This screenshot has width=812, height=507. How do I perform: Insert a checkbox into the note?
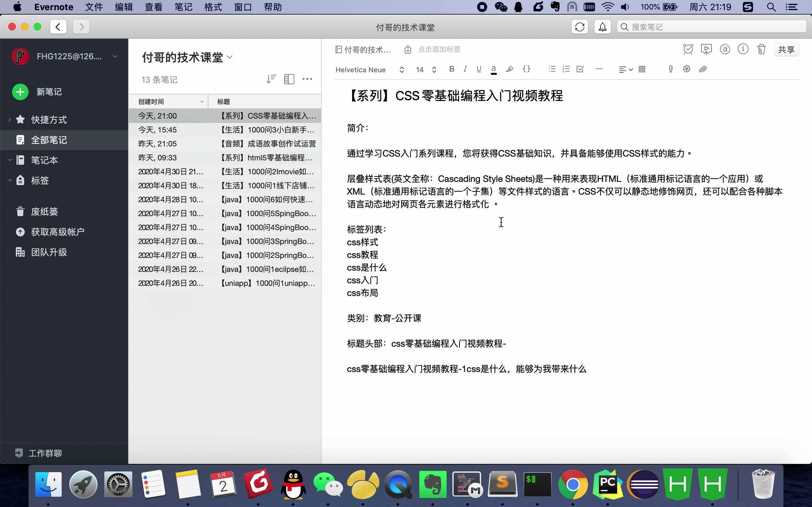580,69
